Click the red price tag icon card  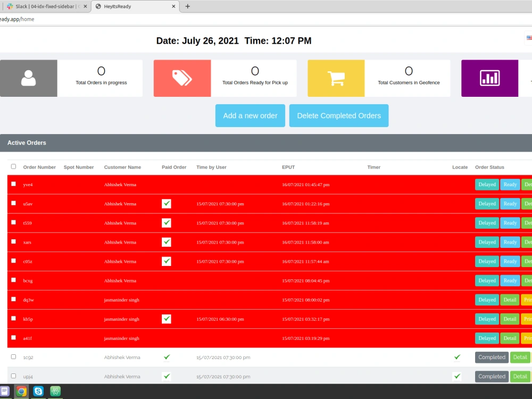[x=182, y=78]
